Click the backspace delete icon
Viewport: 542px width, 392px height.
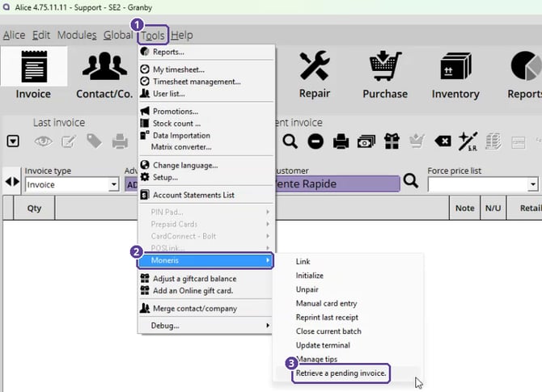click(x=442, y=141)
